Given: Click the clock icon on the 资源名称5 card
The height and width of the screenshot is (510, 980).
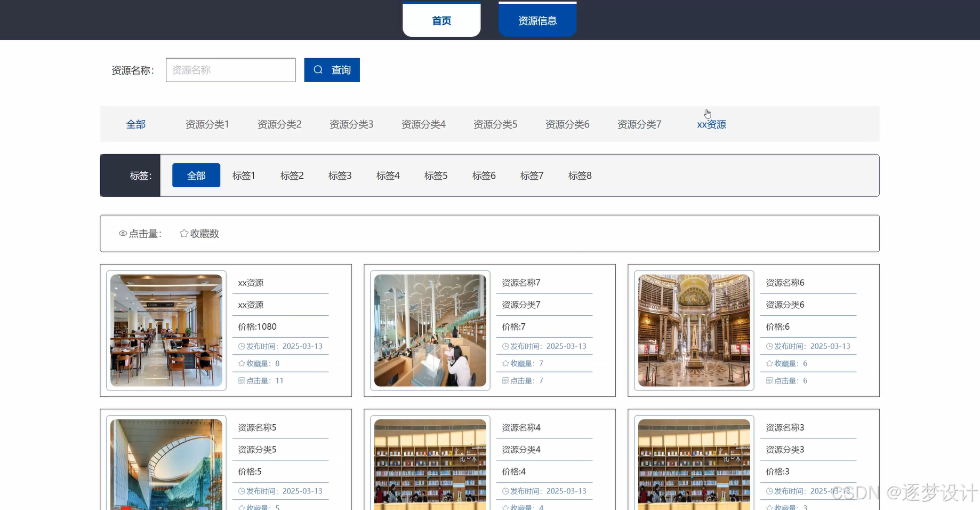Looking at the screenshot, I should 242,491.
